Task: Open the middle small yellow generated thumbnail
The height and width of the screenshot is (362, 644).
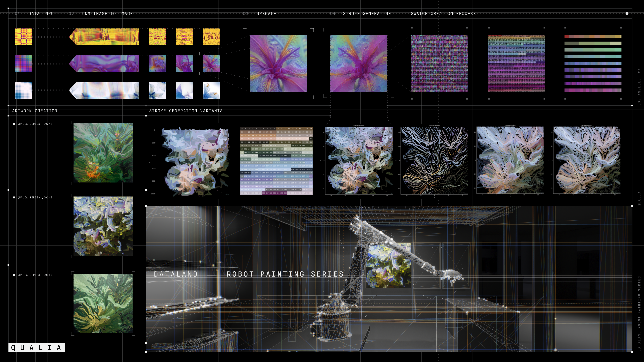Action: coord(184,37)
